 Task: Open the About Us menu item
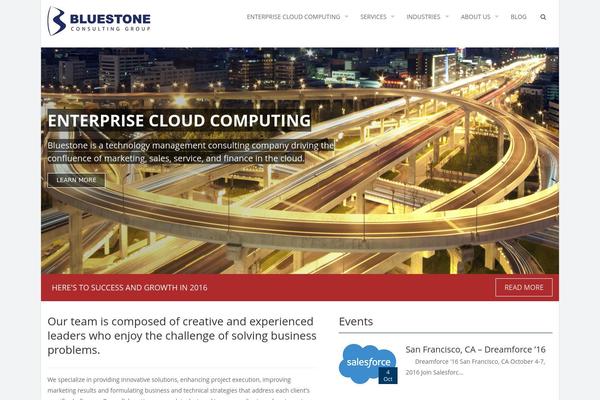(x=475, y=17)
